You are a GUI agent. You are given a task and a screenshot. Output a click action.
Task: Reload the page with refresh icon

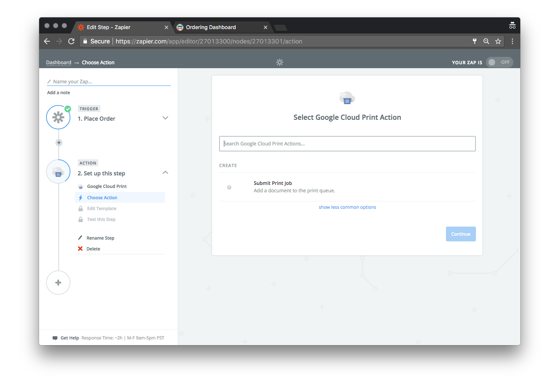(71, 41)
